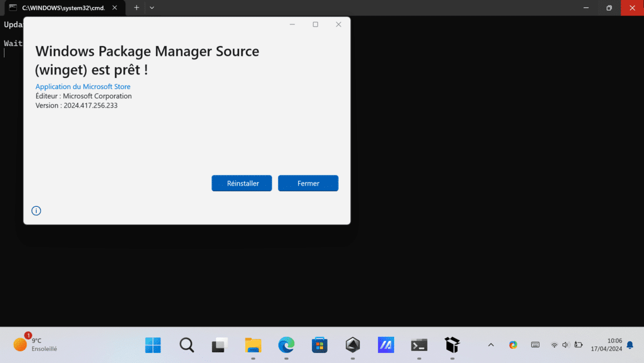Open the App Installer box icon on taskbar
Screen dimensions: 644x363
pos(452,345)
